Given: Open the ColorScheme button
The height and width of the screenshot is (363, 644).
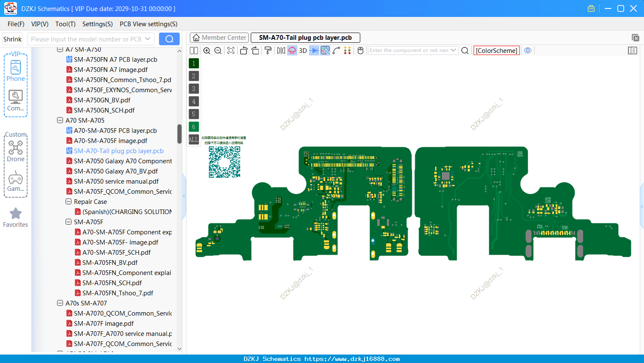Looking at the screenshot, I should pyautogui.click(x=496, y=50).
